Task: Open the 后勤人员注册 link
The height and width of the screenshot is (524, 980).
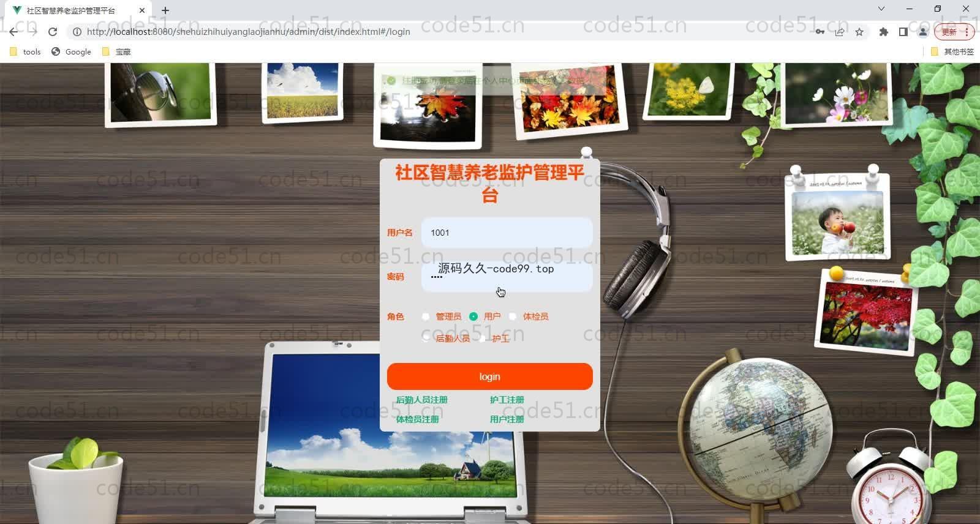Action: click(421, 400)
